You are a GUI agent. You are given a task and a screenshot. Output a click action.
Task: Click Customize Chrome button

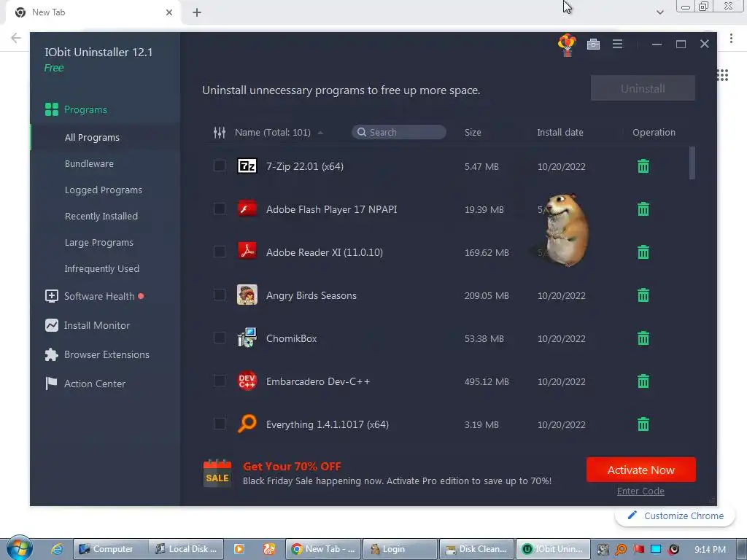click(675, 516)
